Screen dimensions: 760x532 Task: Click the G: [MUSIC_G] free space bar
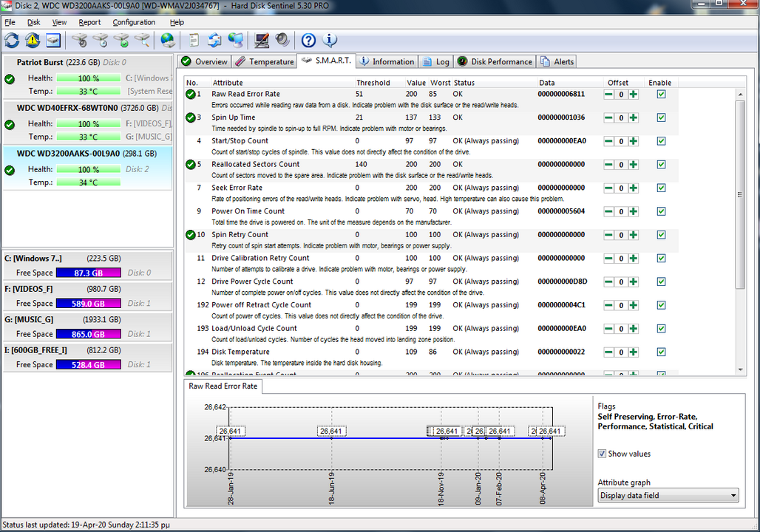(x=89, y=334)
